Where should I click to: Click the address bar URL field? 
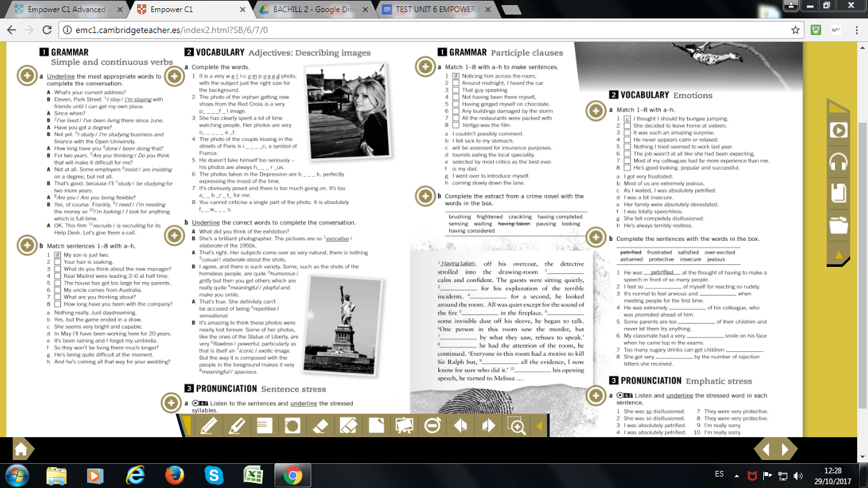(x=254, y=29)
